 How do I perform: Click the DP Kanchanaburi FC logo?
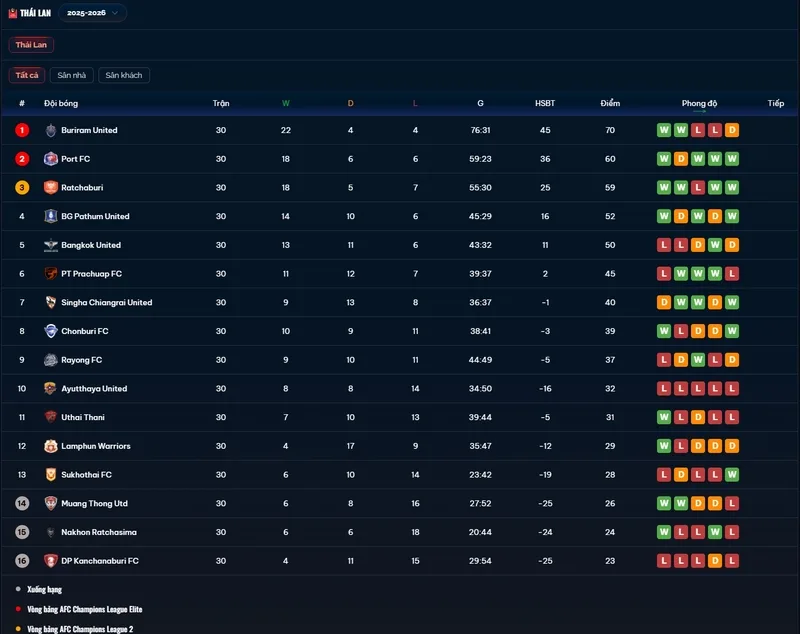click(51, 561)
